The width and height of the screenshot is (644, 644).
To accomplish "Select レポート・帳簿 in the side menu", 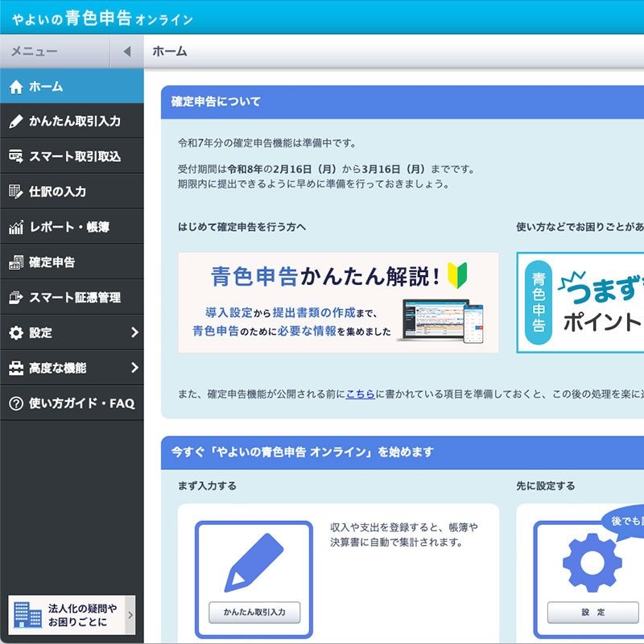I will (x=69, y=227).
